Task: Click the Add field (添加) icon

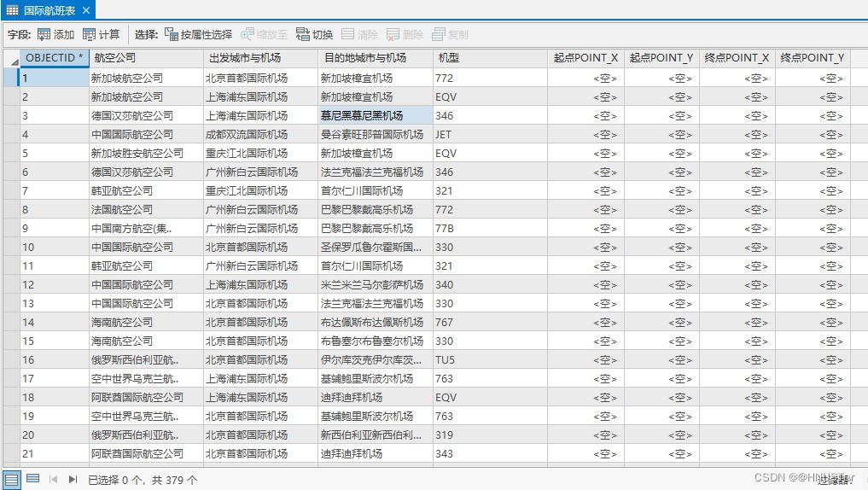Action: click(x=44, y=35)
